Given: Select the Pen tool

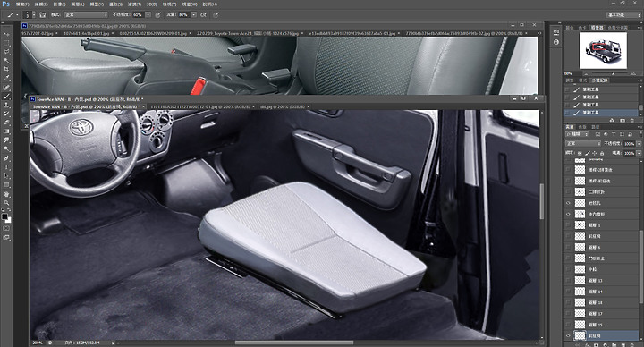Looking at the screenshot, I should click(x=6, y=158).
